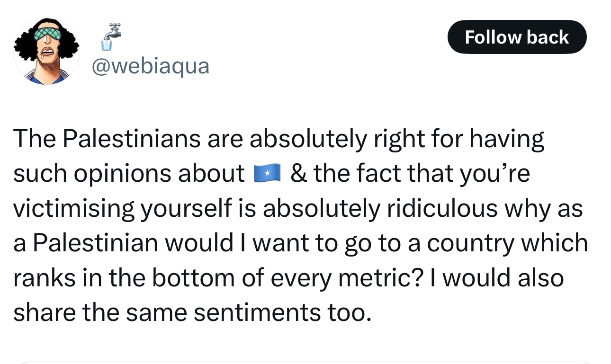This screenshot has height=364, width=611.
Task: Click the word "opinions" in the second line
Action: click(127, 174)
